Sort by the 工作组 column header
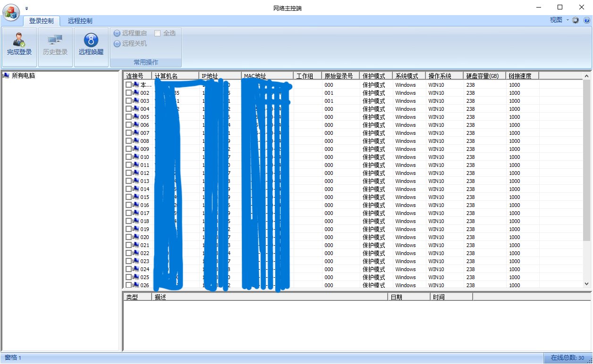 pos(308,75)
